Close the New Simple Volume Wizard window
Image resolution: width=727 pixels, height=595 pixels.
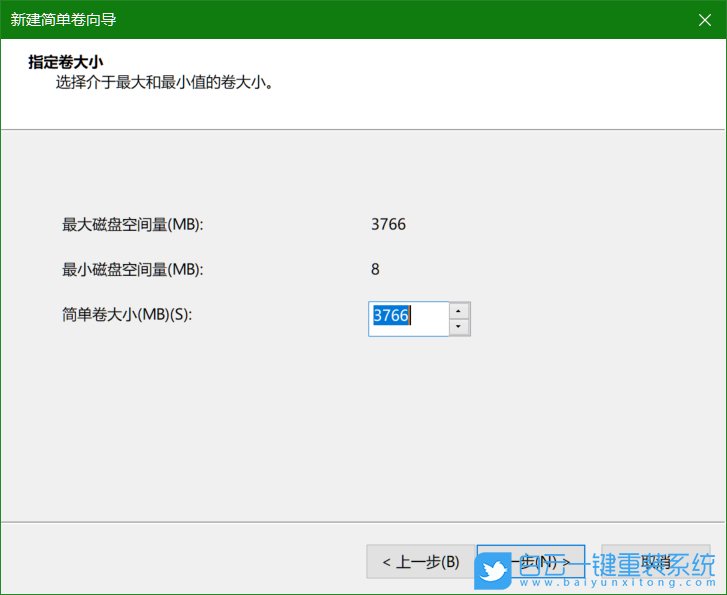coord(705,20)
